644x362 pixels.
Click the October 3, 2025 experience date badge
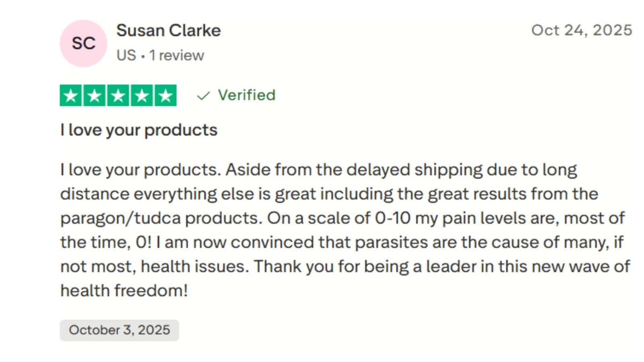(119, 330)
